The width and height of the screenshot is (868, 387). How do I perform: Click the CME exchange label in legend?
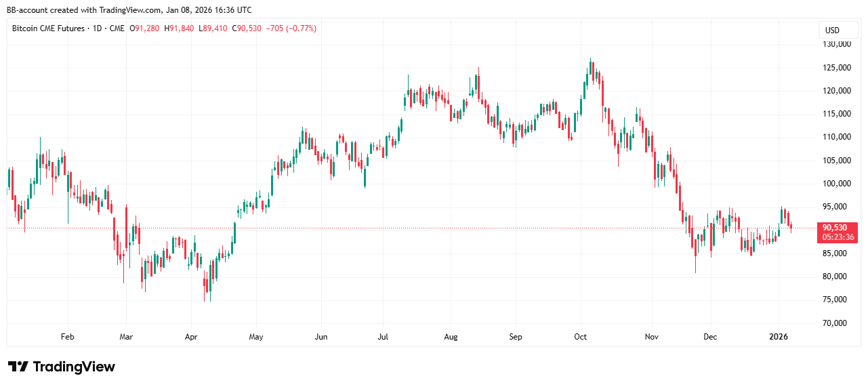pos(117,28)
